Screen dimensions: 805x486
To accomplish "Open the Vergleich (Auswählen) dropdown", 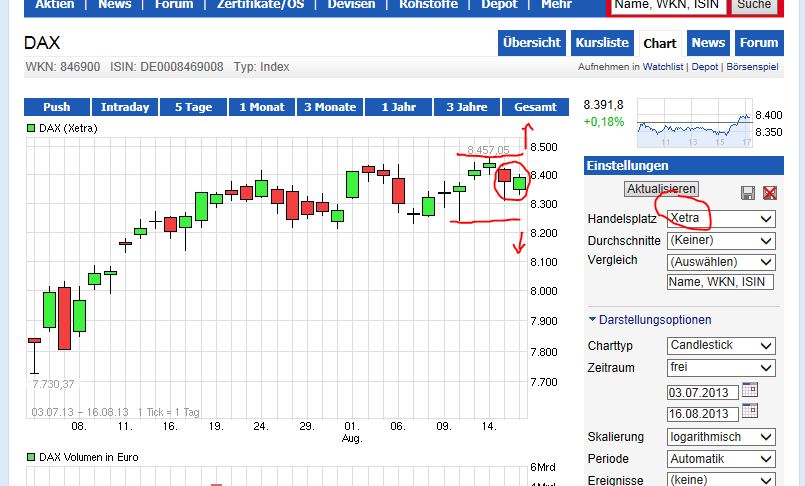I will (721, 262).
